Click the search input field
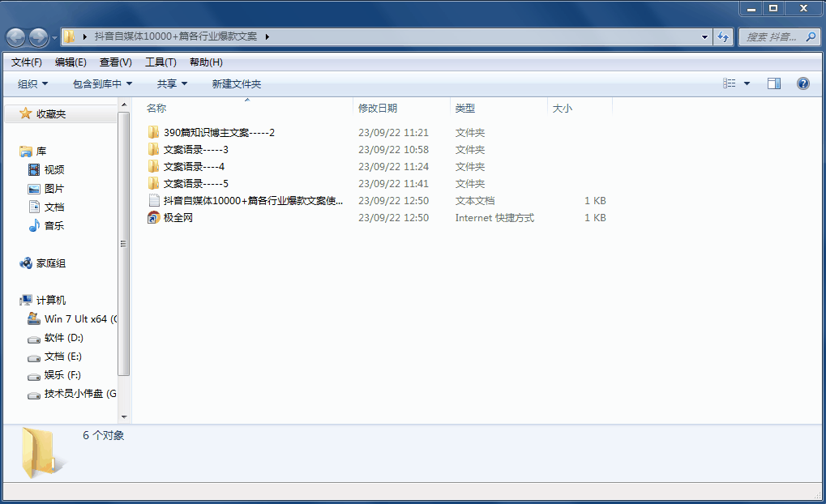Image resolution: width=826 pixels, height=504 pixels. (772, 37)
